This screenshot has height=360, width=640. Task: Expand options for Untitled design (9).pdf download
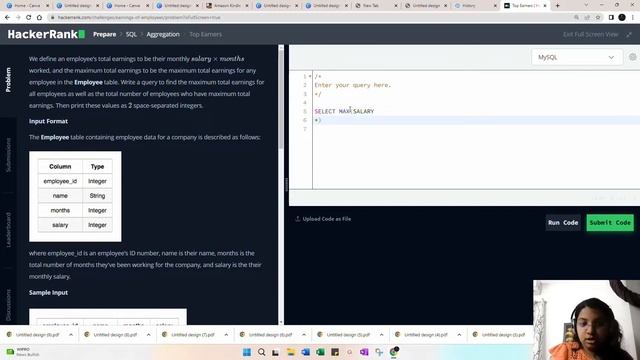[x=71, y=335]
